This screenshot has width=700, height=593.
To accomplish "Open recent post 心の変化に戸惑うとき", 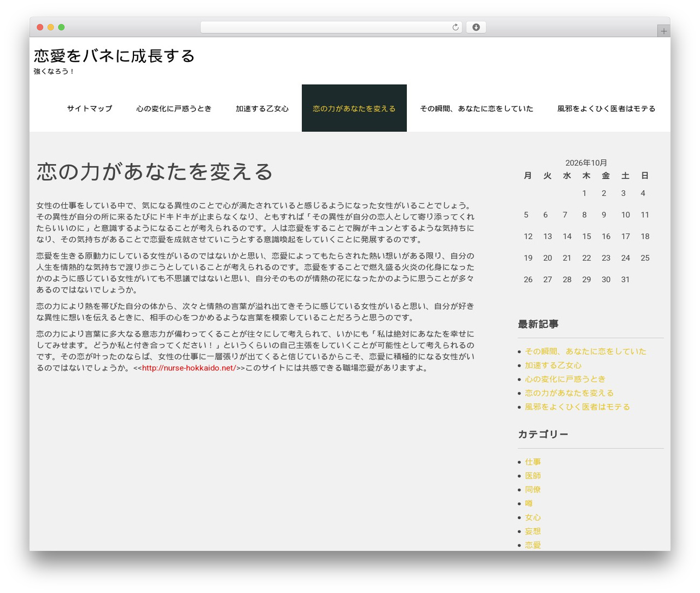I will pos(565,379).
